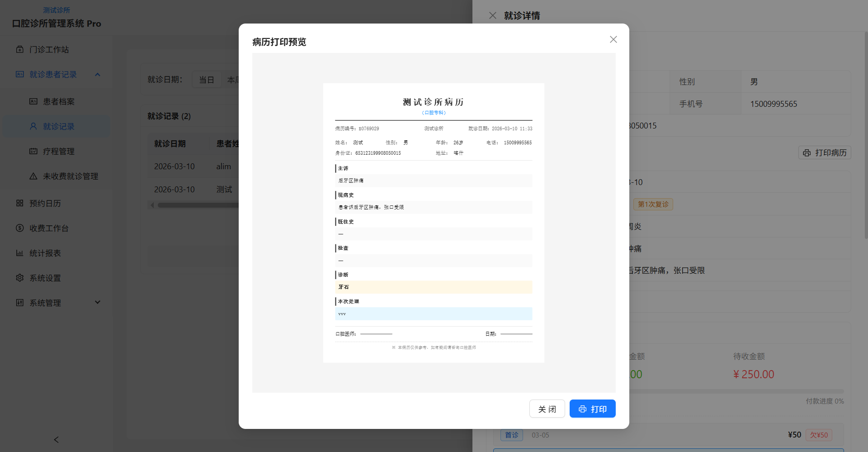This screenshot has width=868, height=452.
Task: Click the 关闭 button in the dialog
Action: [547, 409]
